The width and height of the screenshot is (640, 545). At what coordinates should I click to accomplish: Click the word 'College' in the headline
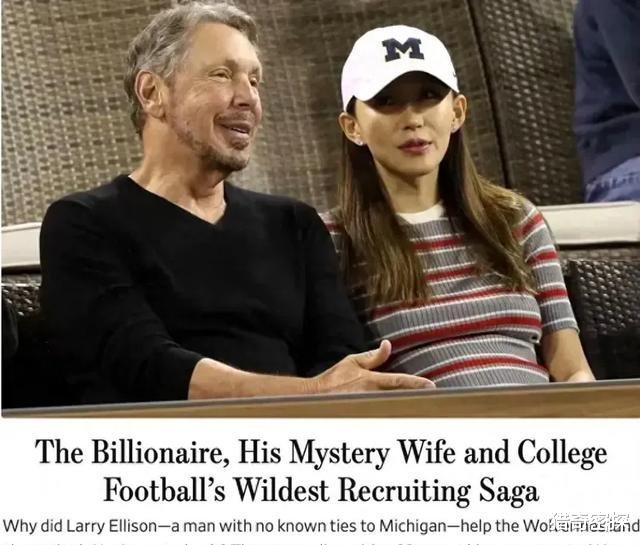(562, 453)
